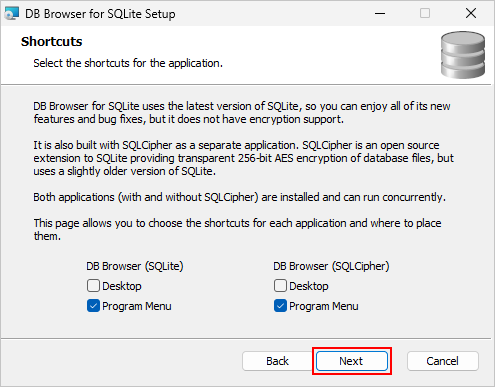Close the DB Browser for SQLite Setup window
Image resolution: width=495 pixels, height=387 pixels.
click(x=471, y=14)
